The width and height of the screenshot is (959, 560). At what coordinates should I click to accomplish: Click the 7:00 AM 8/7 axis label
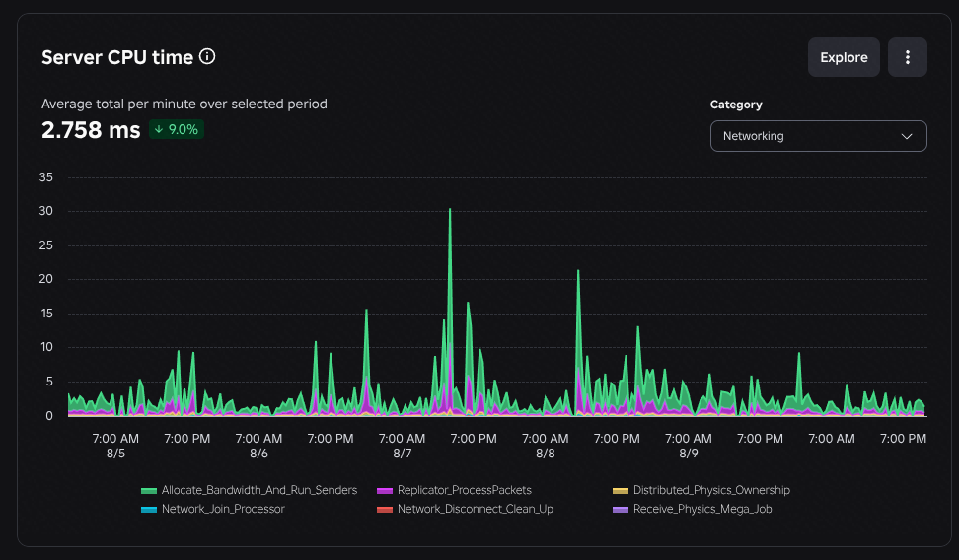click(x=402, y=446)
